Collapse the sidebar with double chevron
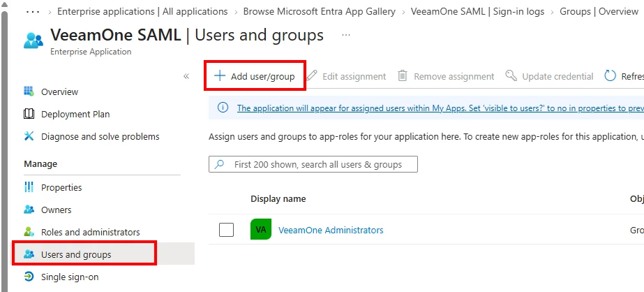 [x=186, y=76]
